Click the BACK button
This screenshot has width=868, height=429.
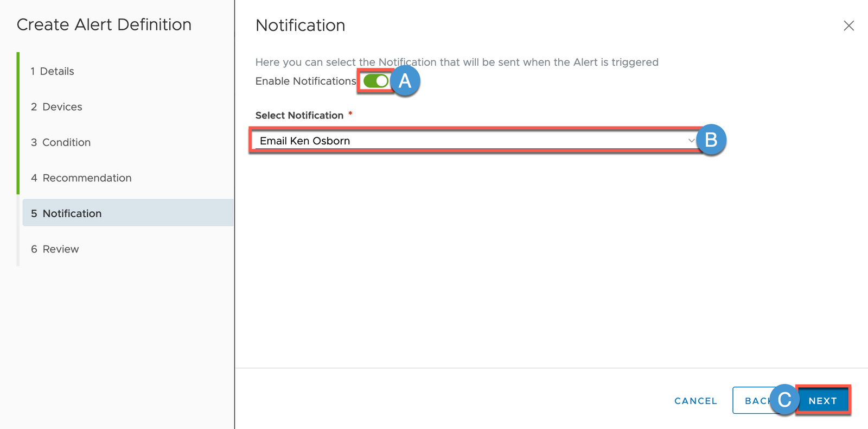point(754,401)
